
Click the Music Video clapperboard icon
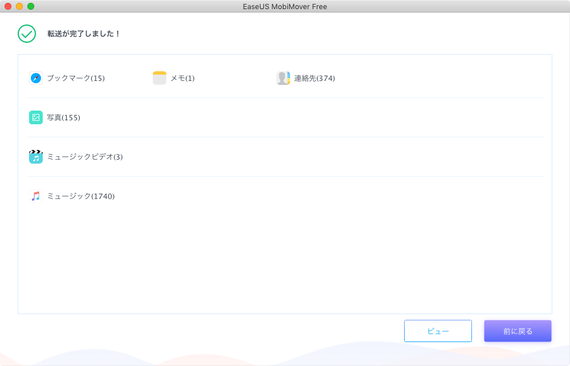click(x=36, y=157)
